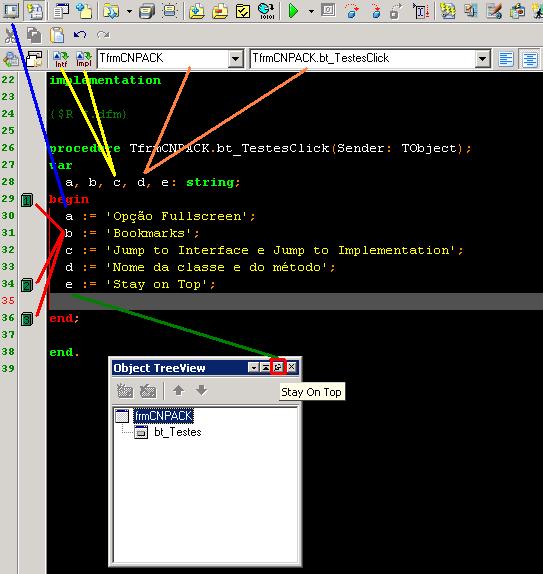Jump to Interface with Intf icon

click(x=61, y=59)
